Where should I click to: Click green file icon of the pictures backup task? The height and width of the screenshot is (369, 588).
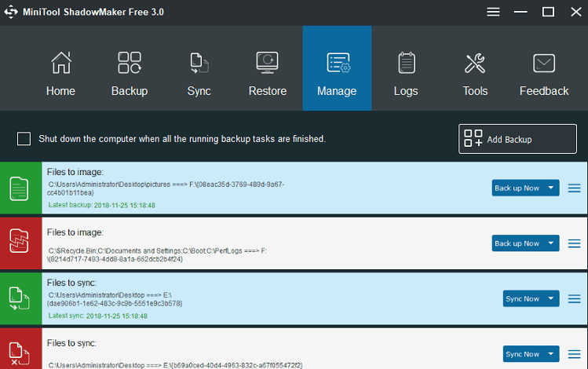19,188
